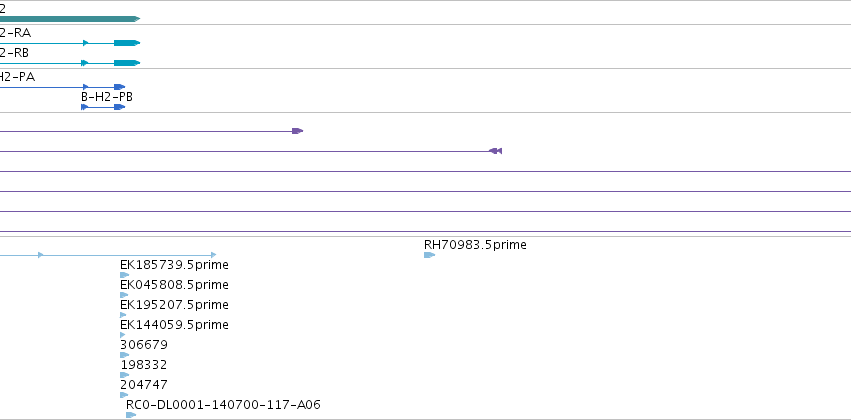
Task: Click the EK185739.5prime label text
Action: [x=174, y=265]
